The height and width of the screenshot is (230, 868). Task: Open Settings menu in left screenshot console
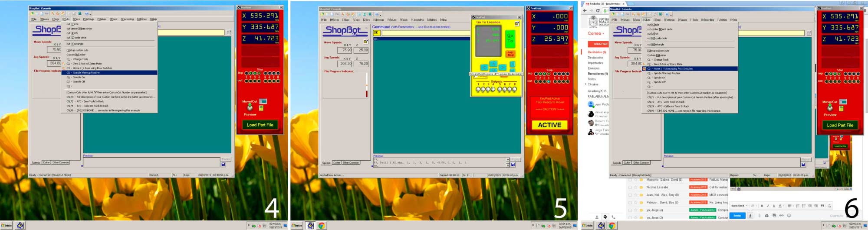[89, 19]
